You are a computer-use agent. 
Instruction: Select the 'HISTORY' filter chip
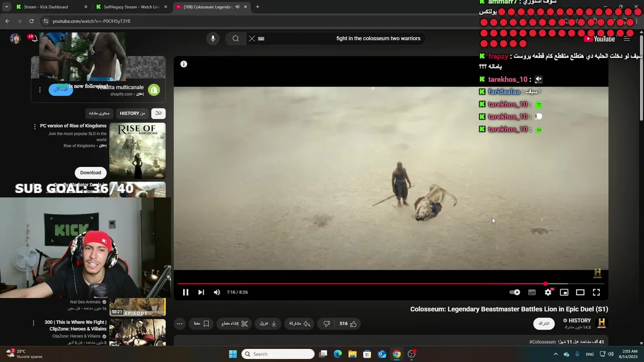[132, 113]
